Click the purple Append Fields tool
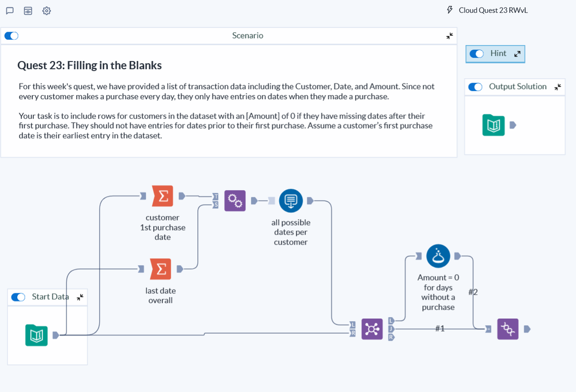576x392 pixels. click(235, 200)
